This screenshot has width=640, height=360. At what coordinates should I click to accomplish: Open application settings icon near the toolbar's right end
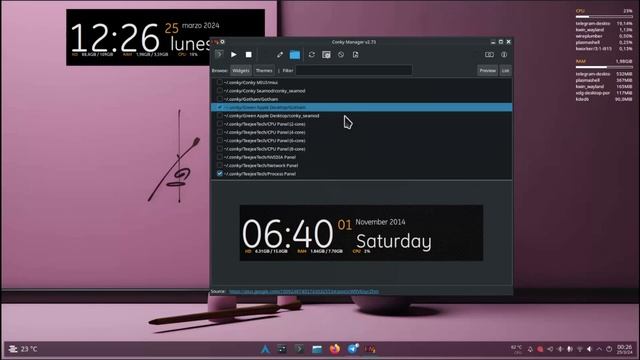tap(489, 55)
